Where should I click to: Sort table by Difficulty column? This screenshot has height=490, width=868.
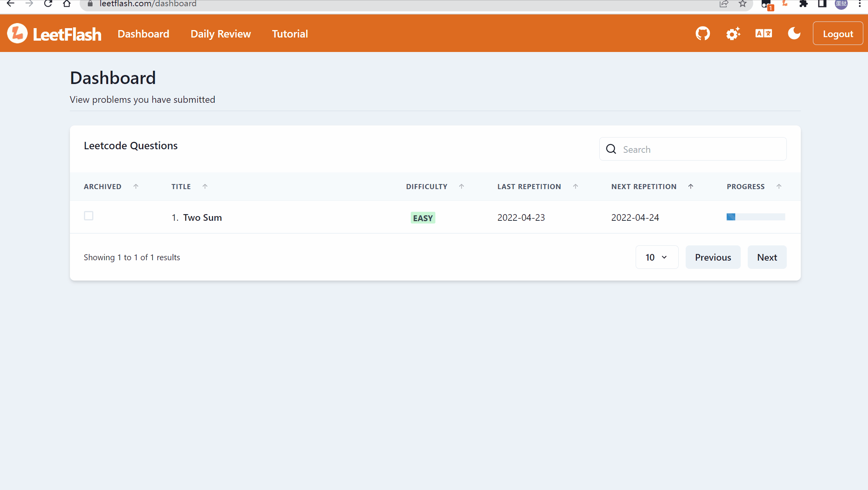[x=462, y=186]
